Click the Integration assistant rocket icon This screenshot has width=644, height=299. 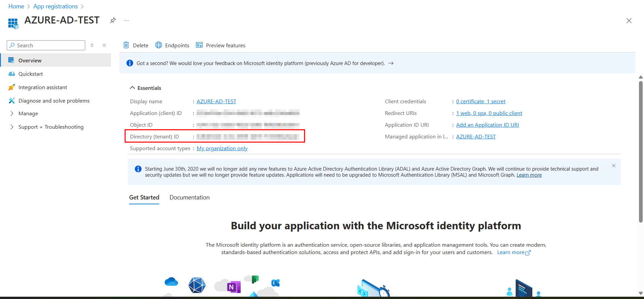point(11,87)
